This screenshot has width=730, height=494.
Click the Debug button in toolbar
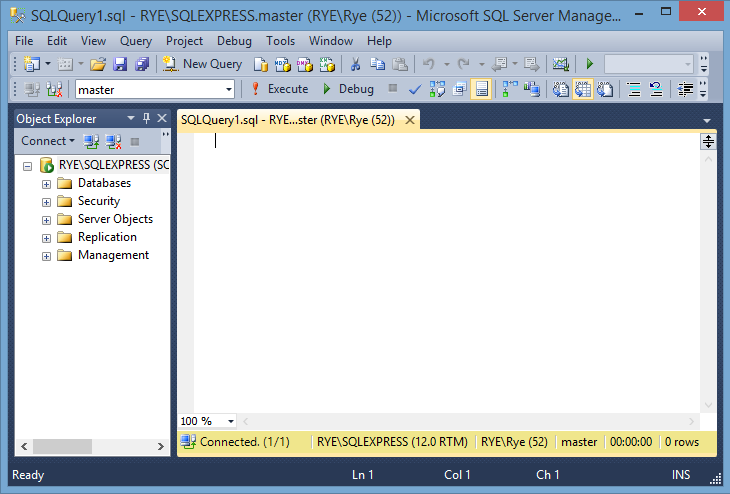click(x=348, y=89)
